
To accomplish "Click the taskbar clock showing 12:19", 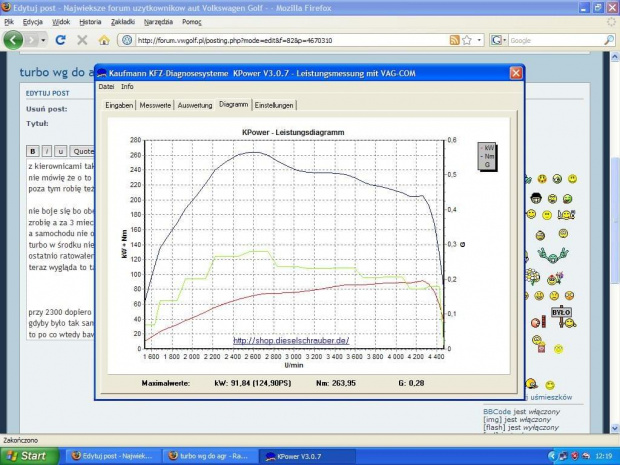I will click(603, 456).
